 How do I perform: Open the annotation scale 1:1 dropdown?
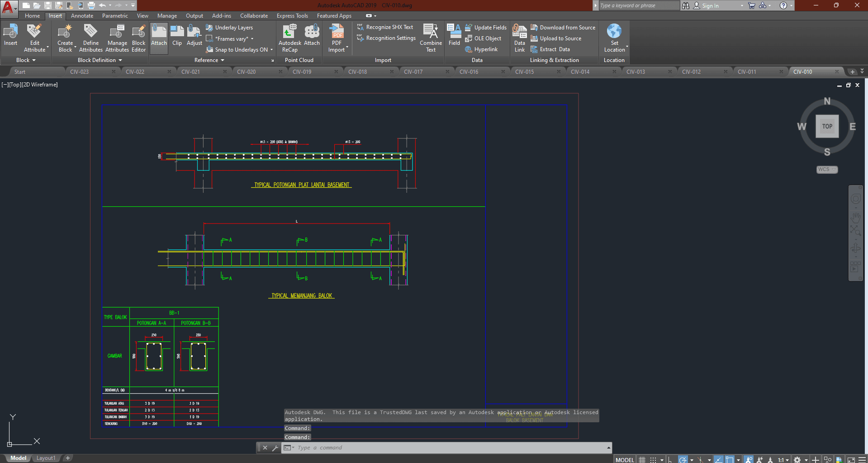coord(783,459)
